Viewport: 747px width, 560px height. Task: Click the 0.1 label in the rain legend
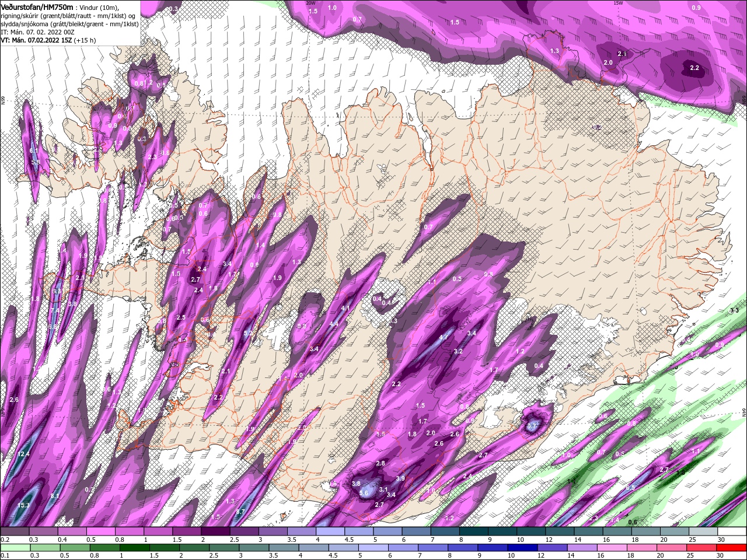tap(4, 556)
